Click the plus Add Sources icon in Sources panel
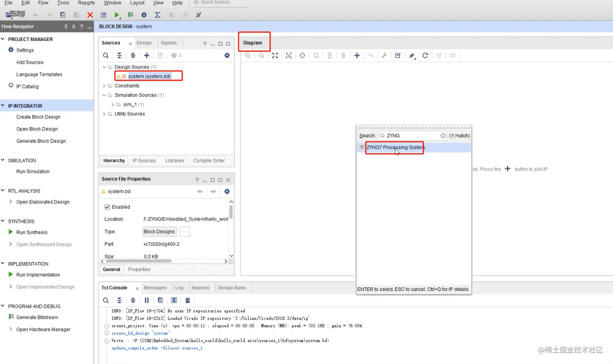Screen dimensions: 613x364 pos(147,56)
